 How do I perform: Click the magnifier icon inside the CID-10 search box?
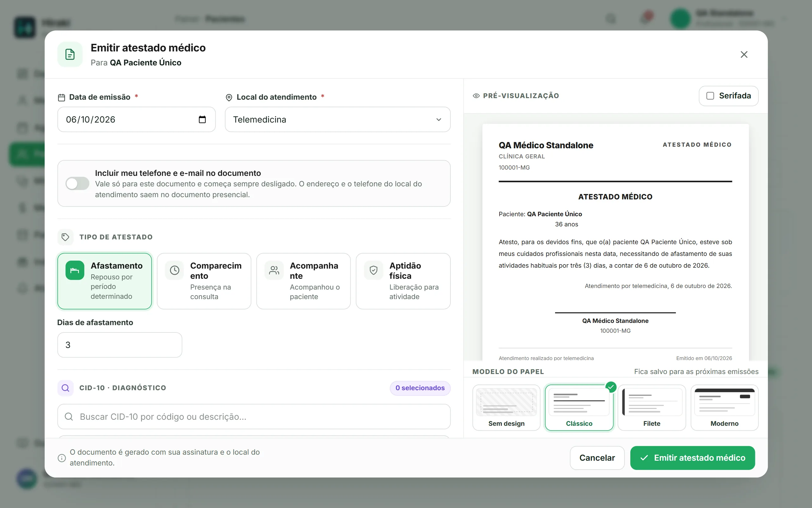(69, 417)
